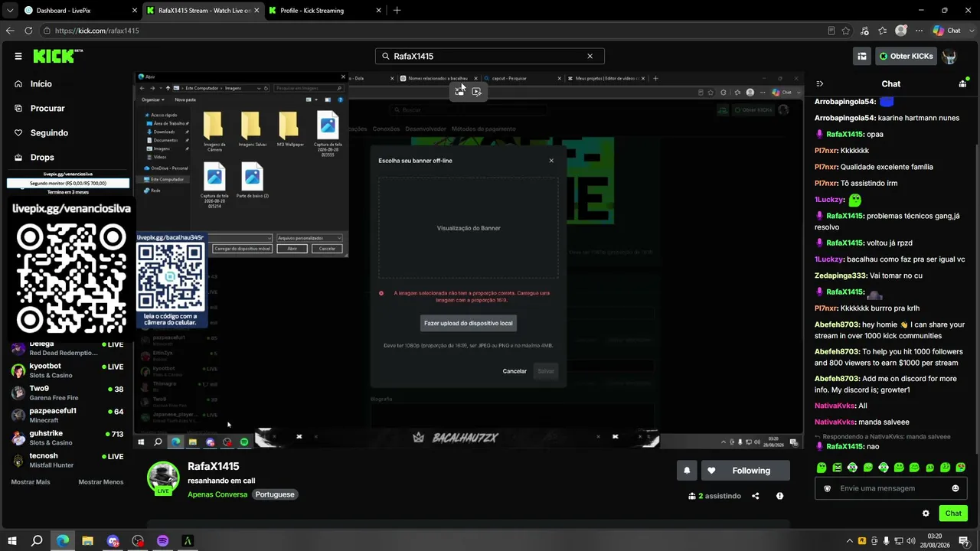Image resolution: width=980 pixels, height=551 pixels.
Task: Clear the Kick search text
Action: point(590,56)
